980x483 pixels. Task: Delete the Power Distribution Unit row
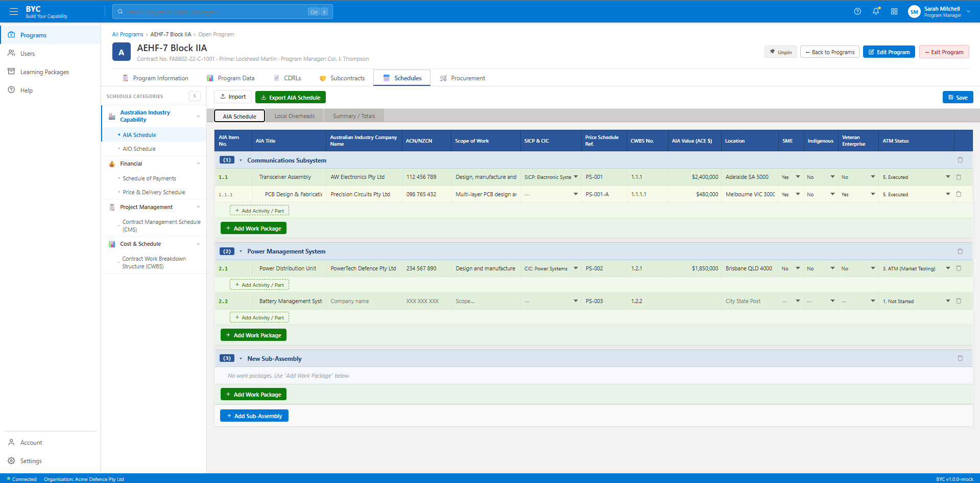tap(959, 268)
